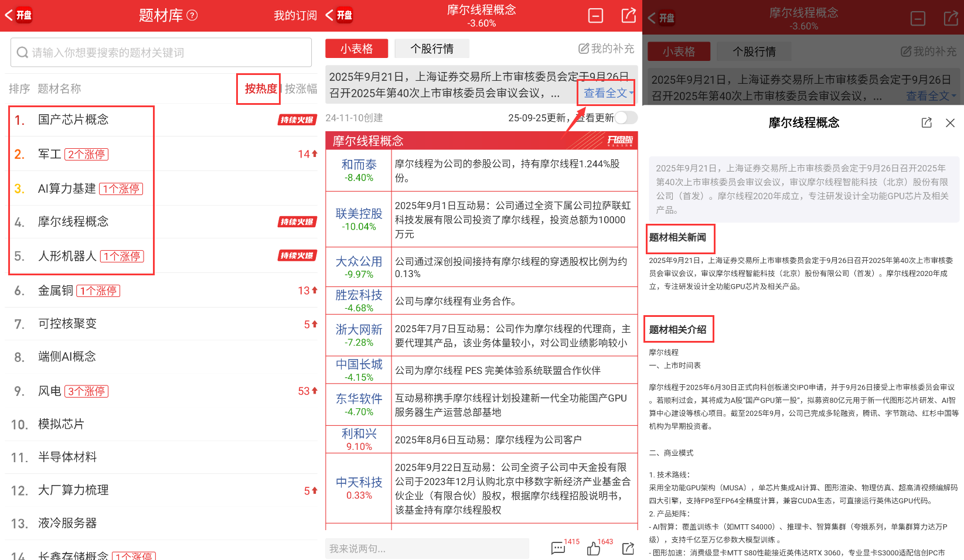
Task: Open the popup's external share icon
Action: (926, 122)
